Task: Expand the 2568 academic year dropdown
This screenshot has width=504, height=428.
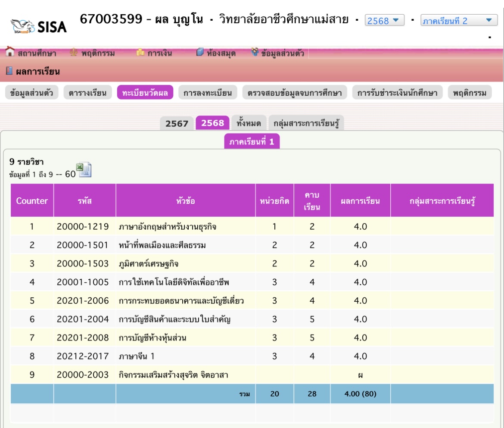Action: (384, 20)
